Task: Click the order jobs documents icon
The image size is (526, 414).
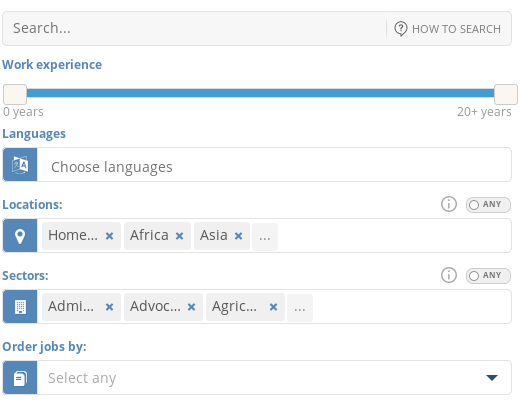Action: (x=20, y=378)
